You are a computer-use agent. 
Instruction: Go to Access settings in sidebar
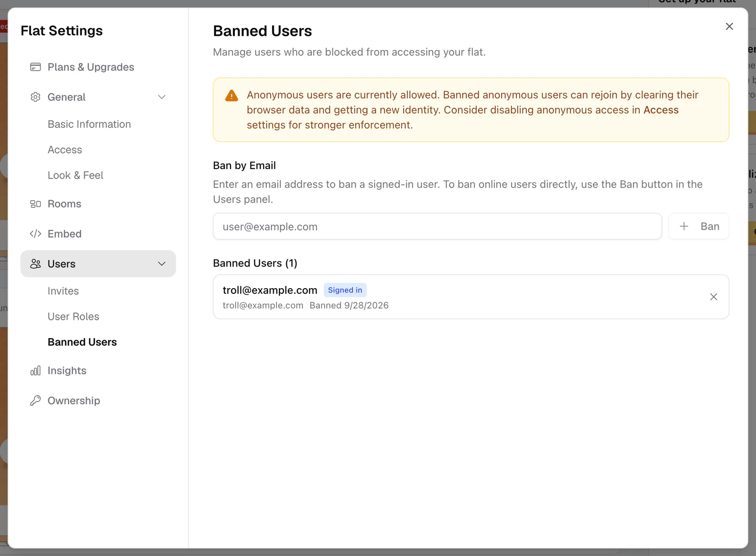pyautogui.click(x=65, y=150)
